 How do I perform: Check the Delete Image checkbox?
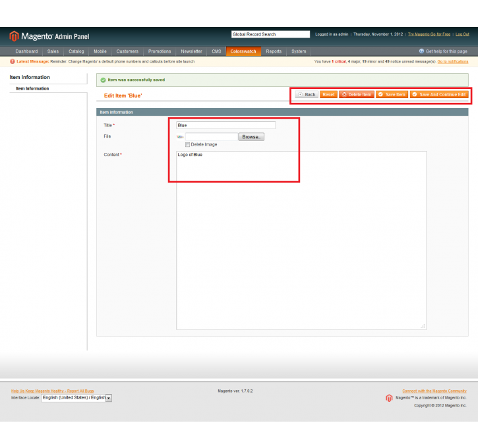coord(188,144)
